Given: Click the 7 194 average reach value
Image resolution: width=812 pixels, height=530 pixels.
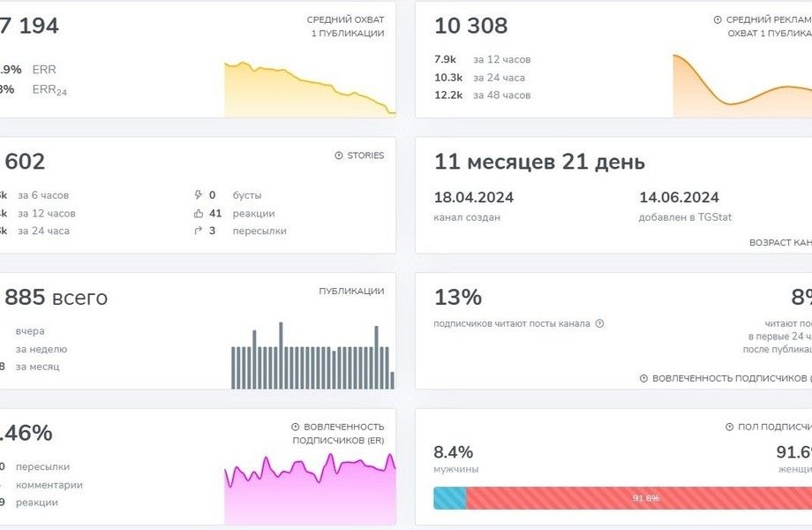Looking at the screenshot, I should (x=29, y=26).
